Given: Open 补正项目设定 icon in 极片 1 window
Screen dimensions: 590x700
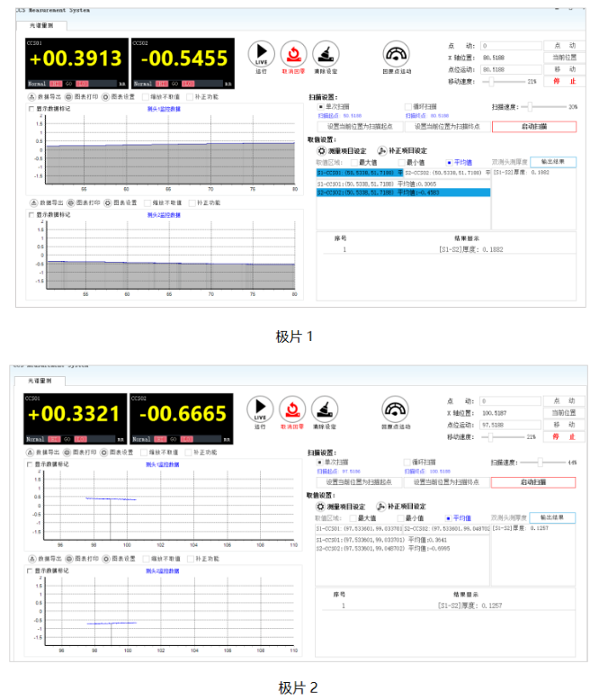Looking at the screenshot, I should (382, 151).
